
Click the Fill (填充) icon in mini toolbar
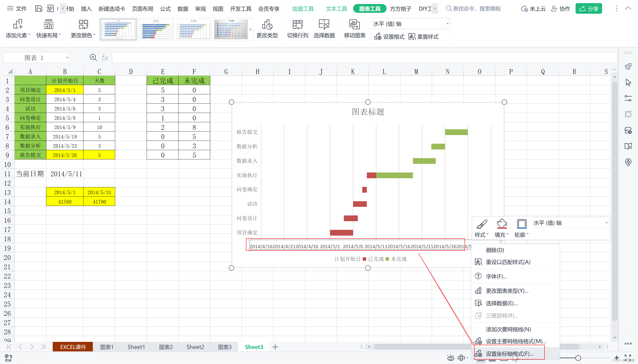tap(502, 224)
